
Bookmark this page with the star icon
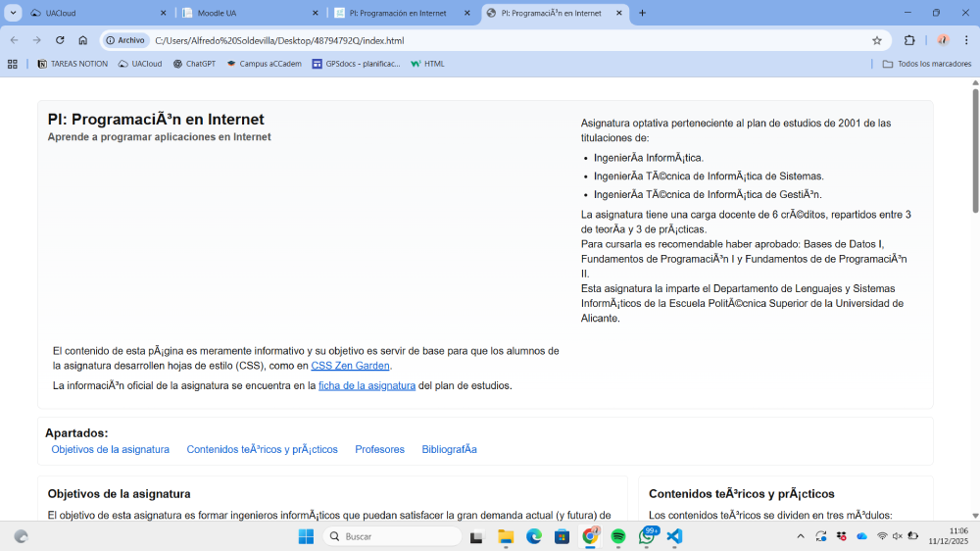(877, 40)
